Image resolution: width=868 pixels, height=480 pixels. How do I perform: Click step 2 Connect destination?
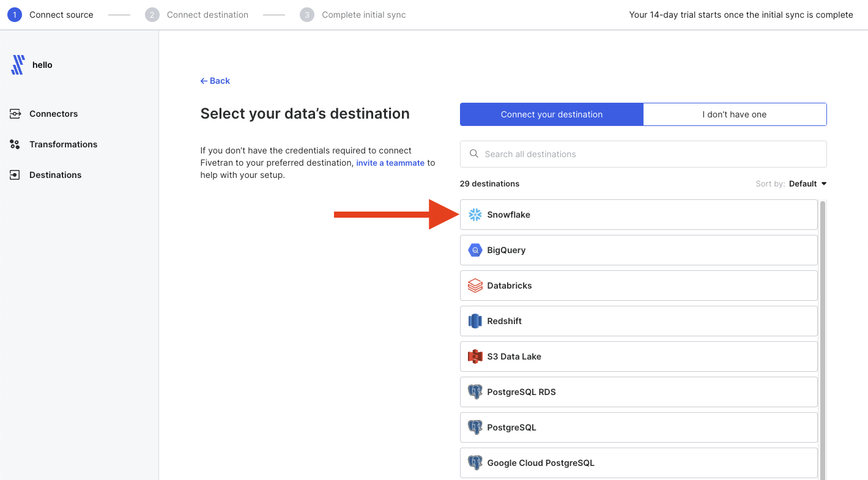196,15
